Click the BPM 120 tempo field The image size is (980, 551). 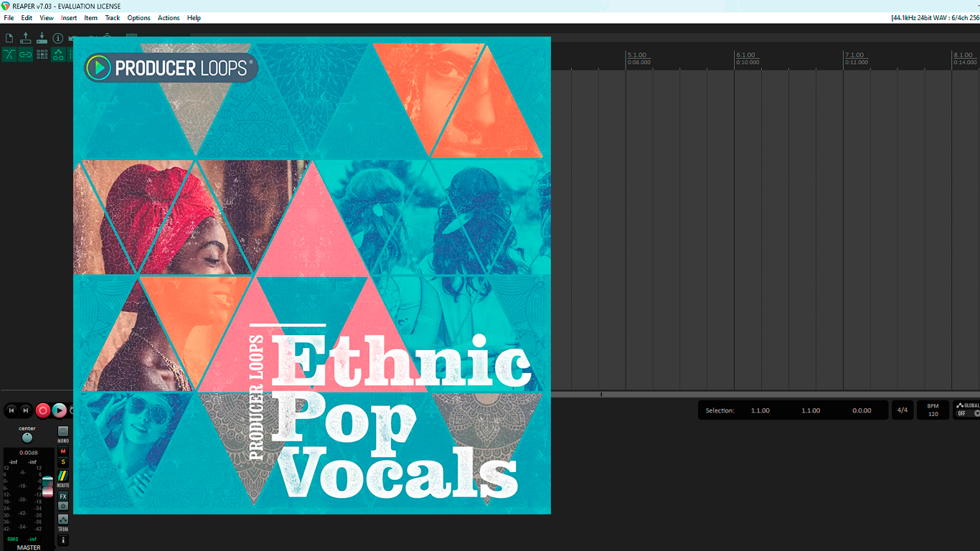933,410
